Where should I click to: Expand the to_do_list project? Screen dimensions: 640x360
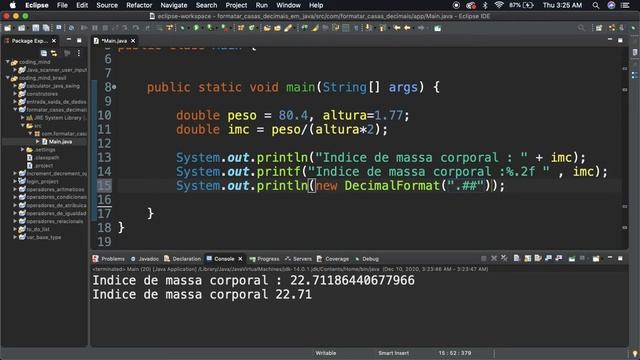pyautogui.click(x=15, y=229)
